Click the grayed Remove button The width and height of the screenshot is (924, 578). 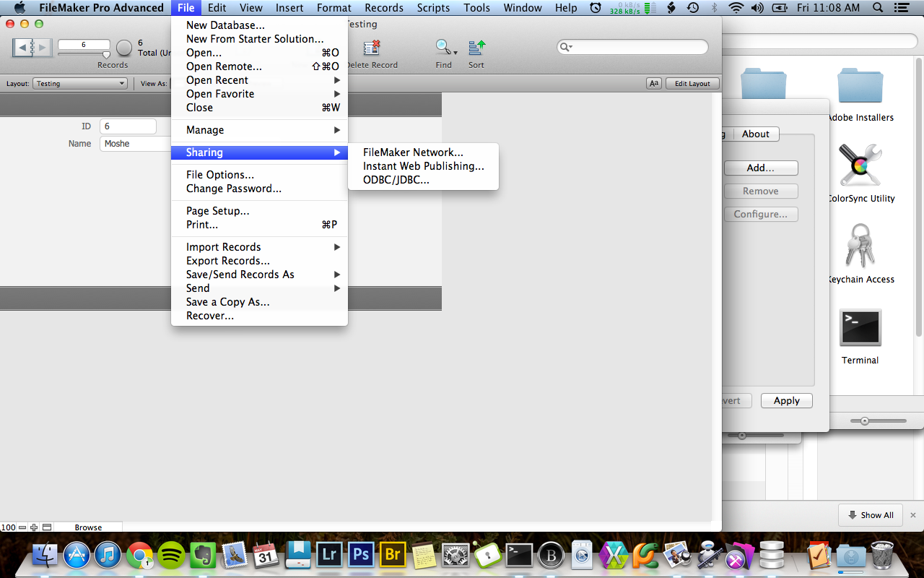click(x=761, y=191)
